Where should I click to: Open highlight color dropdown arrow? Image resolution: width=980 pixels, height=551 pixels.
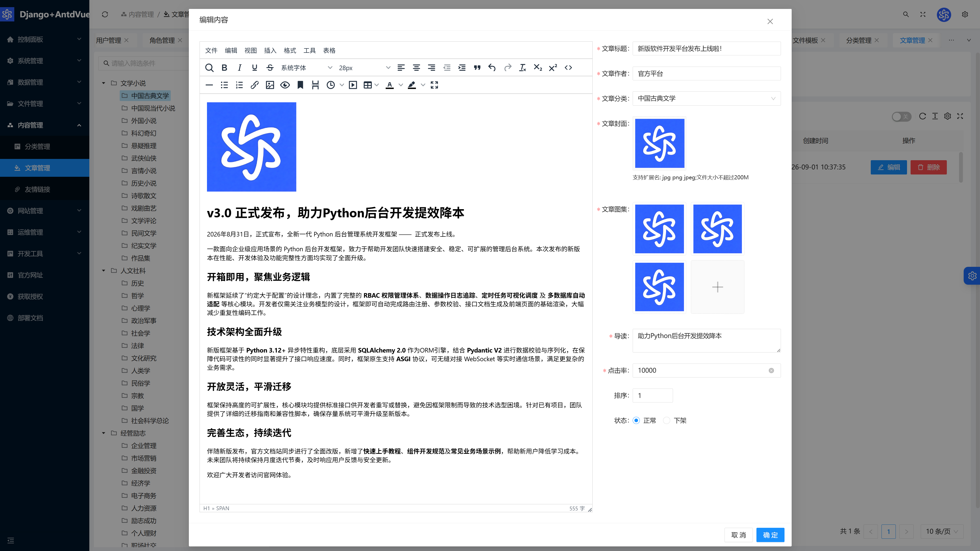point(423,85)
